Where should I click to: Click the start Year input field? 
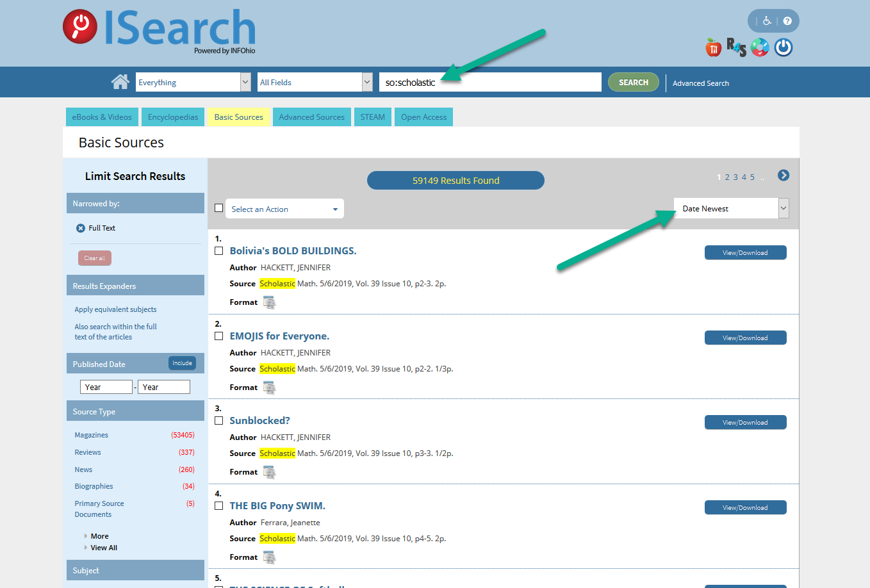pos(106,387)
